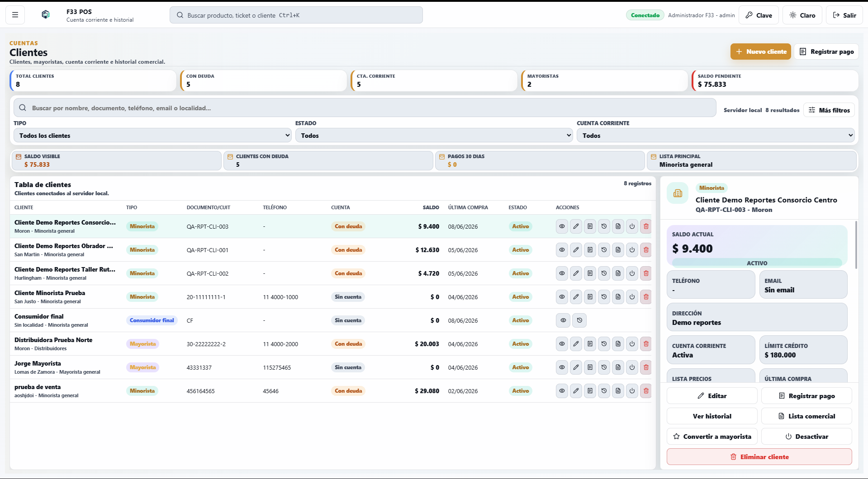The height and width of the screenshot is (479, 868).
Task: Click the F33 POS logo icon
Action: pyautogui.click(x=46, y=15)
